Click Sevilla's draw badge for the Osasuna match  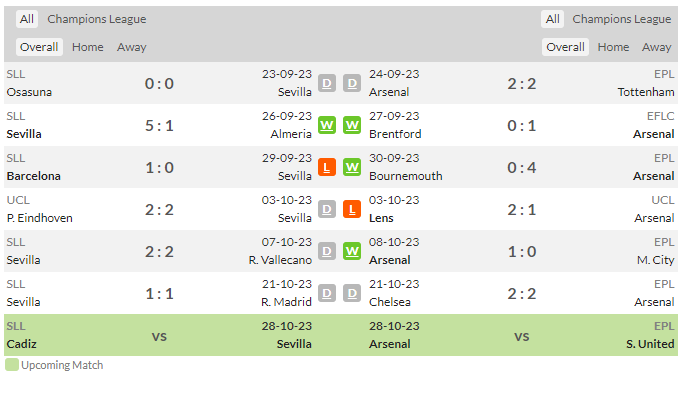[327, 83]
